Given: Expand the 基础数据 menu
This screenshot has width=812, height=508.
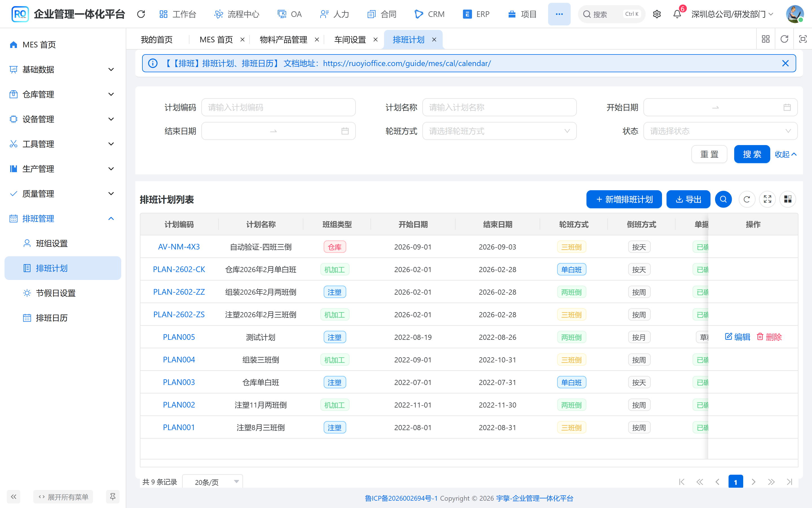Looking at the screenshot, I should [x=63, y=69].
